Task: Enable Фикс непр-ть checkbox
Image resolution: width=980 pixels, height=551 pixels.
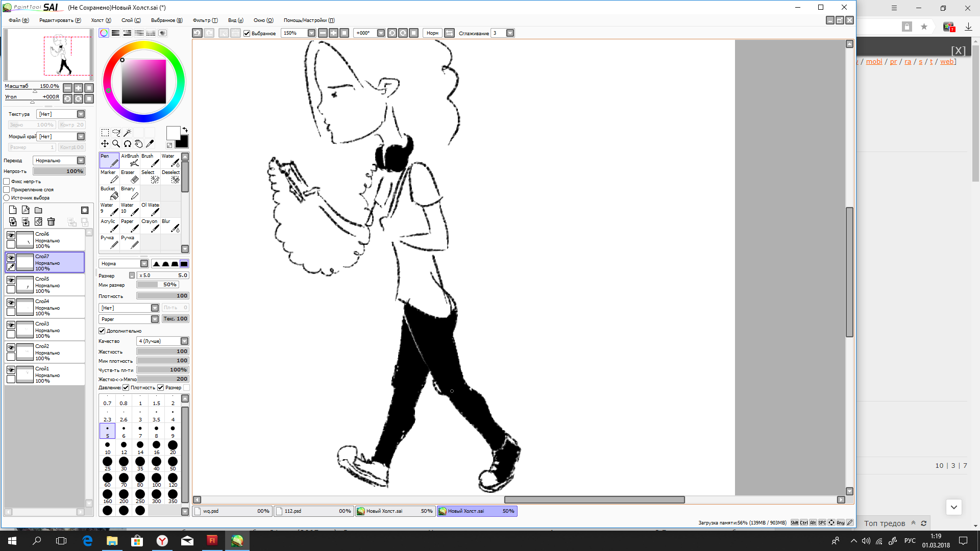Action: pyautogui.click(x=7, y=182)
